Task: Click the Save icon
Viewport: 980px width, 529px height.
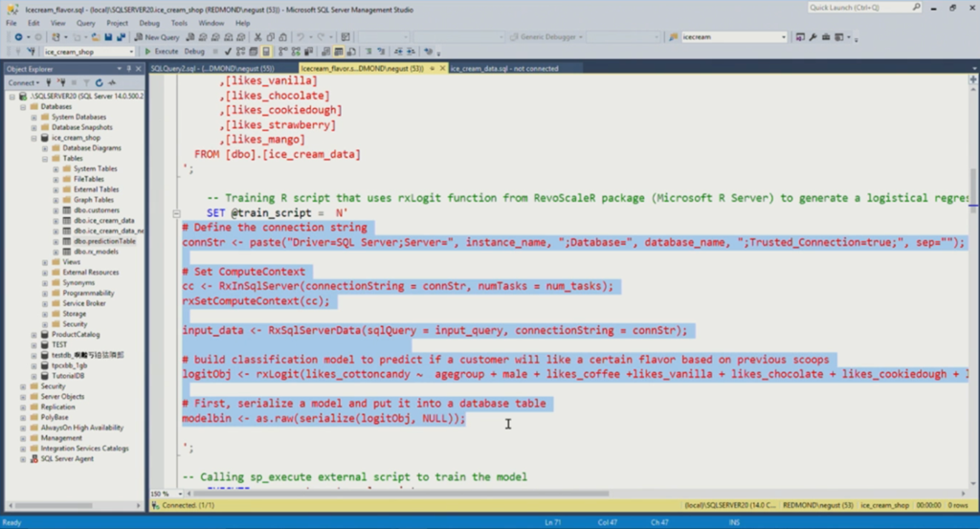Action: [x=108, y=37]
